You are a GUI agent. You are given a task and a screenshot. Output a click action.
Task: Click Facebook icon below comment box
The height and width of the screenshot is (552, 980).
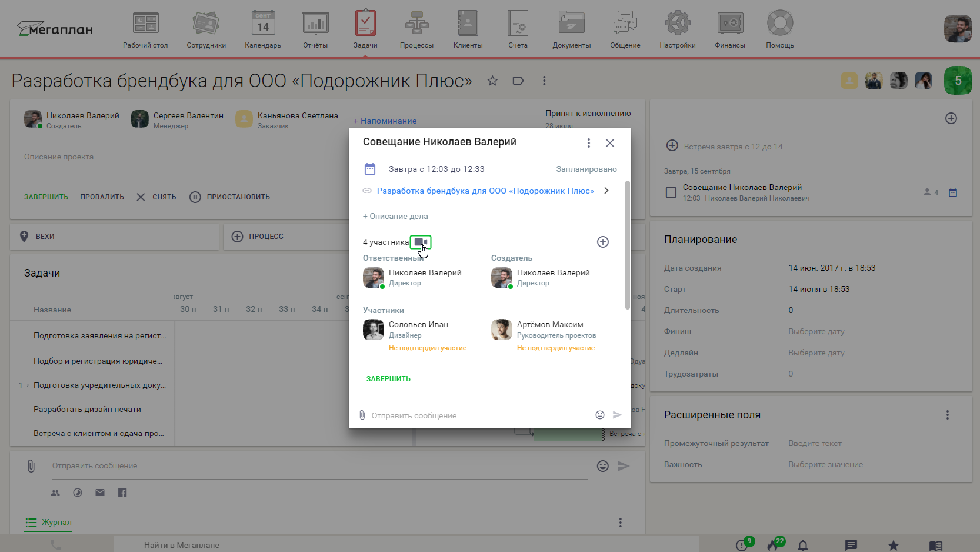click(x=122, y=493)
